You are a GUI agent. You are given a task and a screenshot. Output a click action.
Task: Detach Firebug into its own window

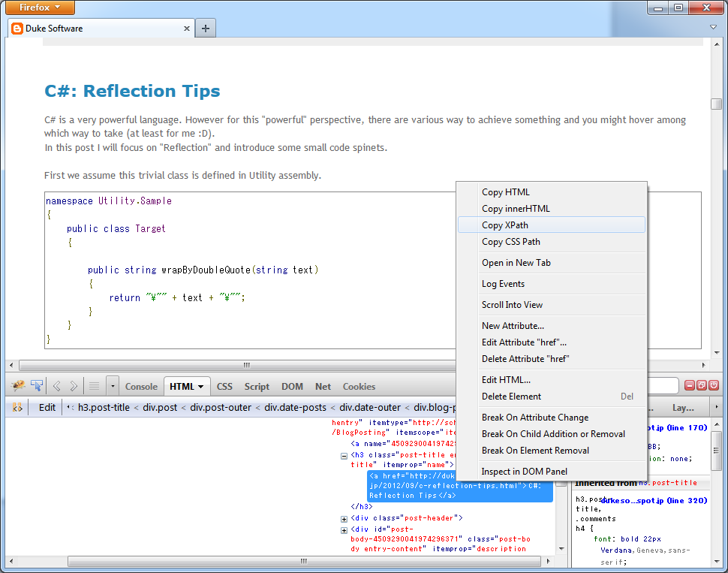pos(701,385)
